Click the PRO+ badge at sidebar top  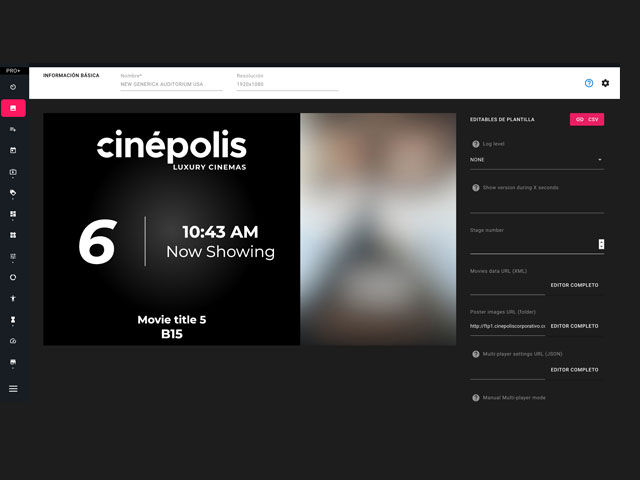click(13, 71)
